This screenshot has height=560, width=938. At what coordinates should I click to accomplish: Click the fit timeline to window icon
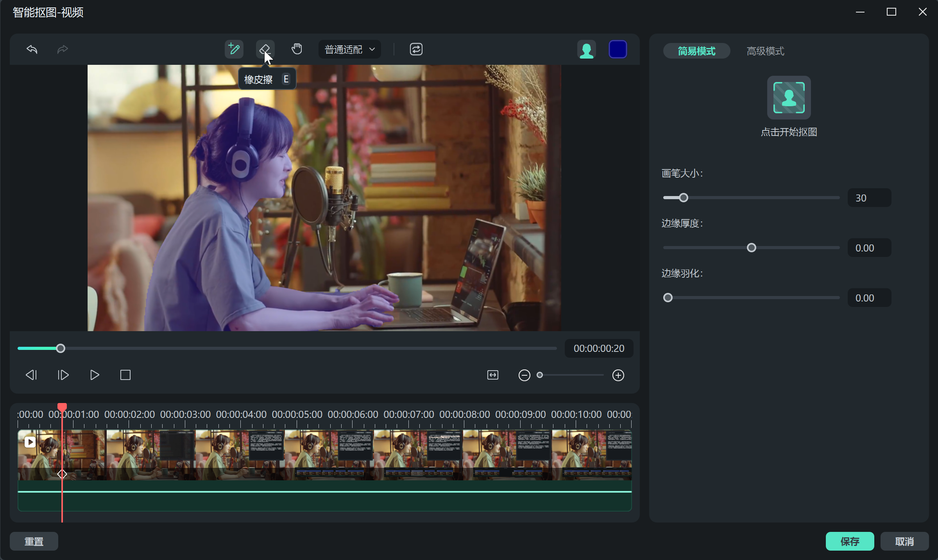click(x=492, y=375)
